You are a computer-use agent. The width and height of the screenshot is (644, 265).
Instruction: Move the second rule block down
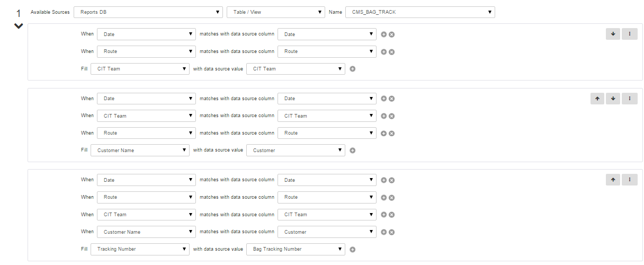(x=613, y=98)
